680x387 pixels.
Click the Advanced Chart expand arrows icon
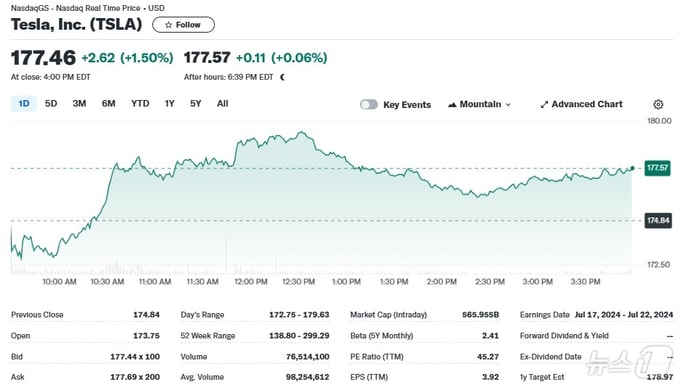(x=544, y=105)
